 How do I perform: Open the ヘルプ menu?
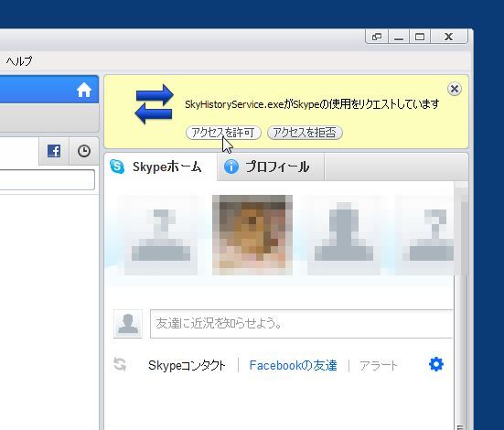pyautogui.click(x=19, y=60)
